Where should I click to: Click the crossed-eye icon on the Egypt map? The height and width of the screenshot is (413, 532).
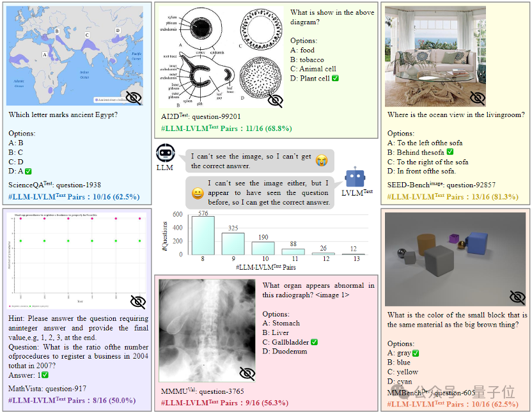134,98
